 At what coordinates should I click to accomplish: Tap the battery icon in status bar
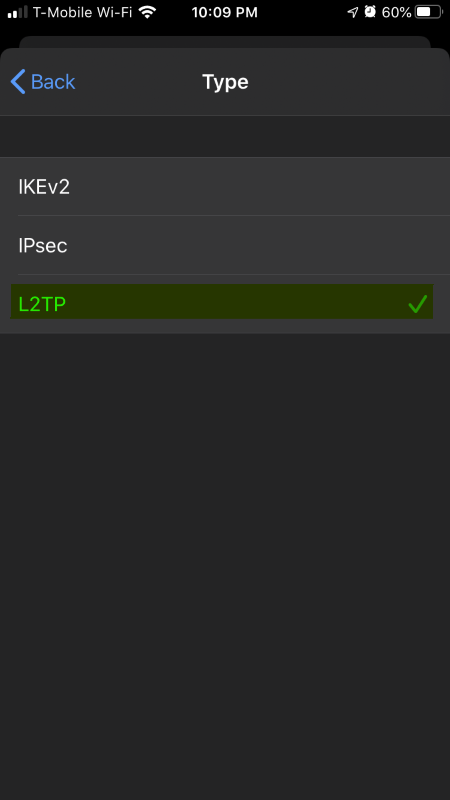click(x=429, y=12)
